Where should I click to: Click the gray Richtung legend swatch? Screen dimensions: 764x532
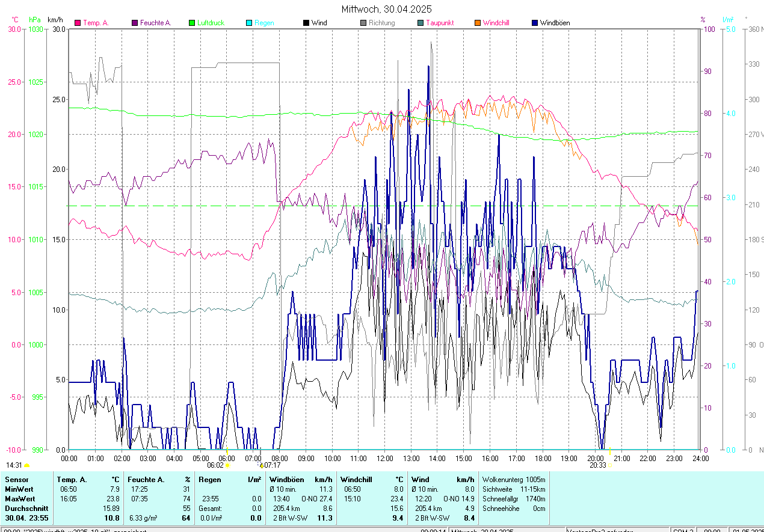[x=363, y=23]
